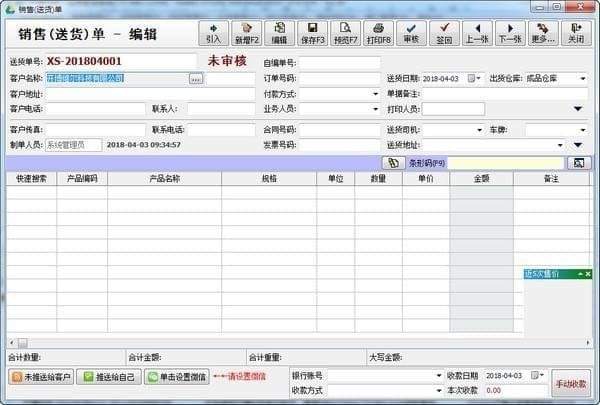Click the 引入 import toolbar icon

pos(213,33)
